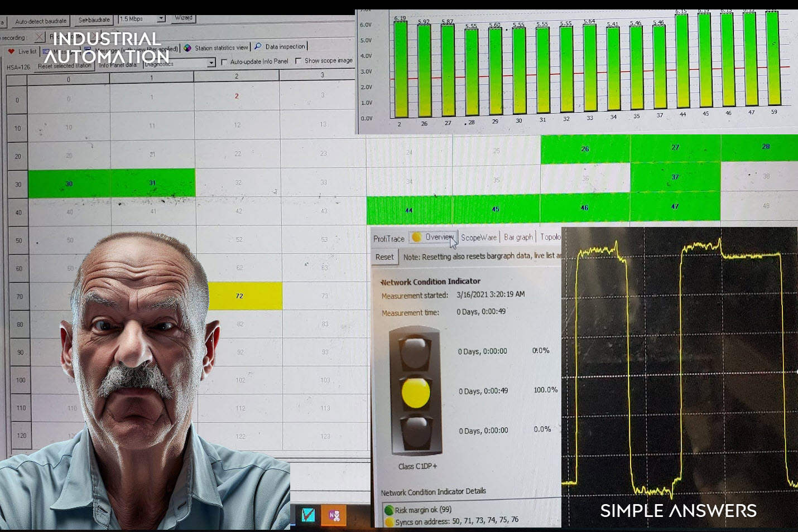This screenshot has height=532, width=798.
Task: Click the yellow traffic light lamp
Action: 416,392
